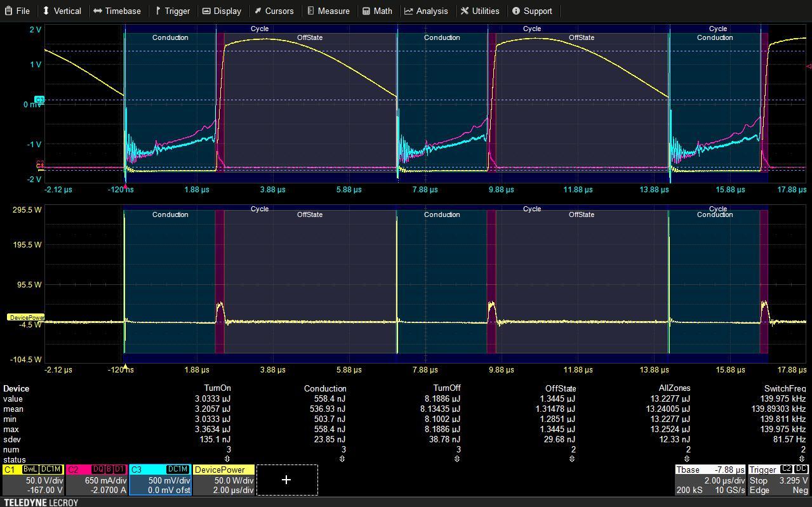Viewport: 812px width, 507px height.
Task: Click the plus box to add a new trace
Action: click(286, 480)
